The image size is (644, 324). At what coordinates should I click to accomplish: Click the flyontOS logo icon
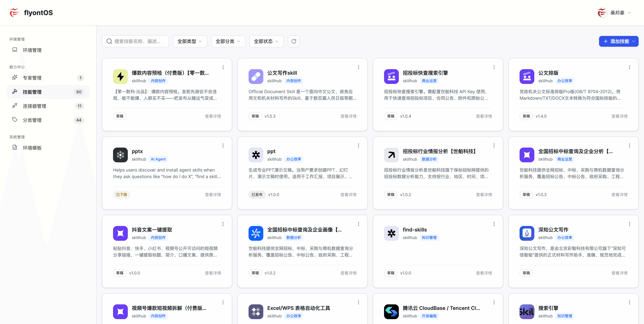(x=14, y=13)
